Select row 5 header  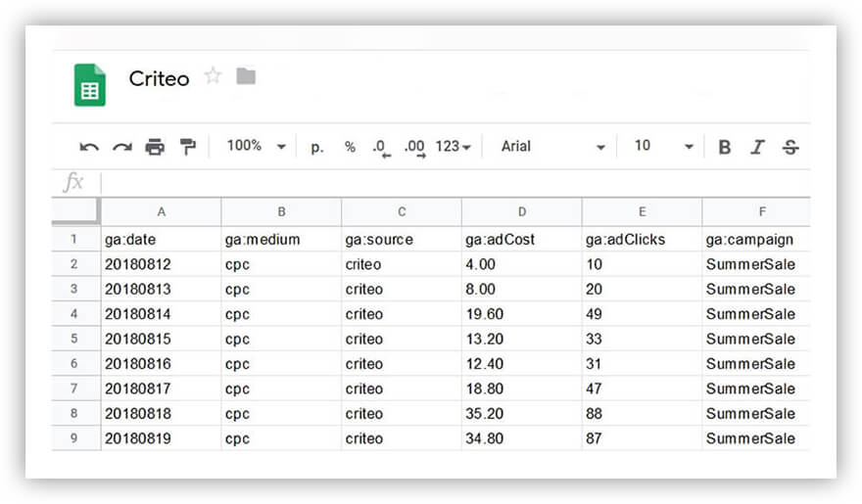point(73,339)
